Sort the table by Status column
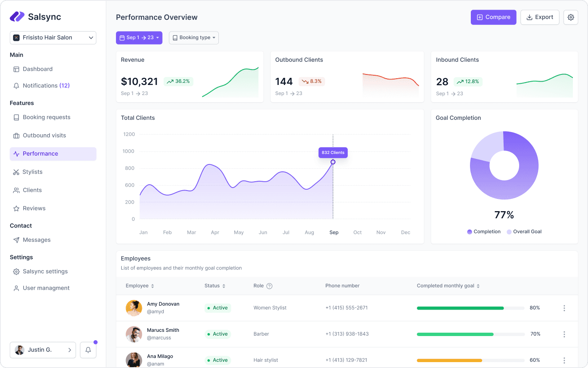The width and height of the screenshot is (588, 368). (x=215, y=286)
